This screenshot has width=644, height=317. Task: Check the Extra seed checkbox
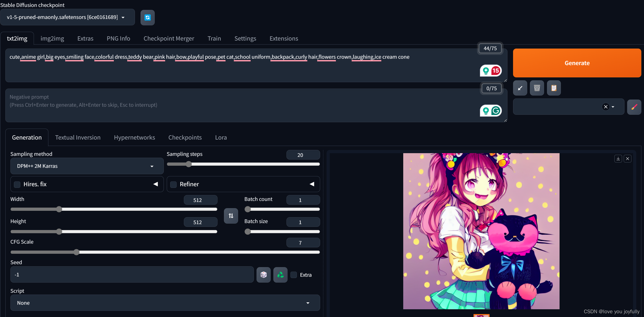point(294,275)
